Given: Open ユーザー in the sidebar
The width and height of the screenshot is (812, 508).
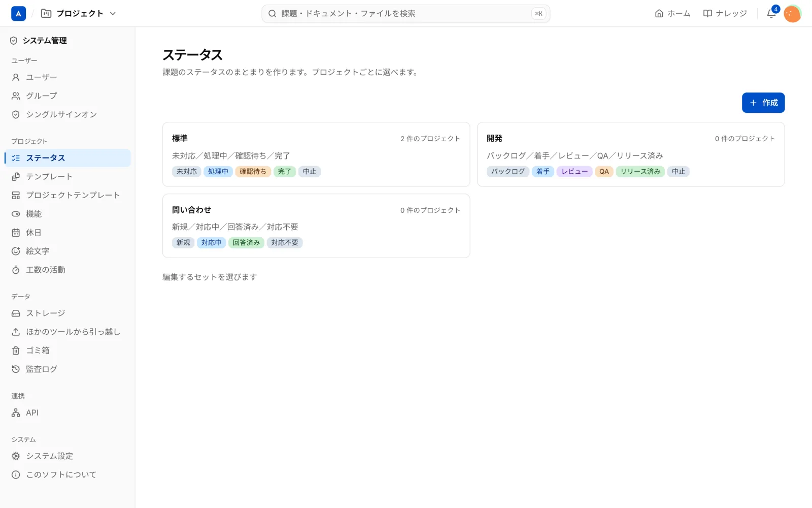Looking at the screenshot, I should coord(67,77).
